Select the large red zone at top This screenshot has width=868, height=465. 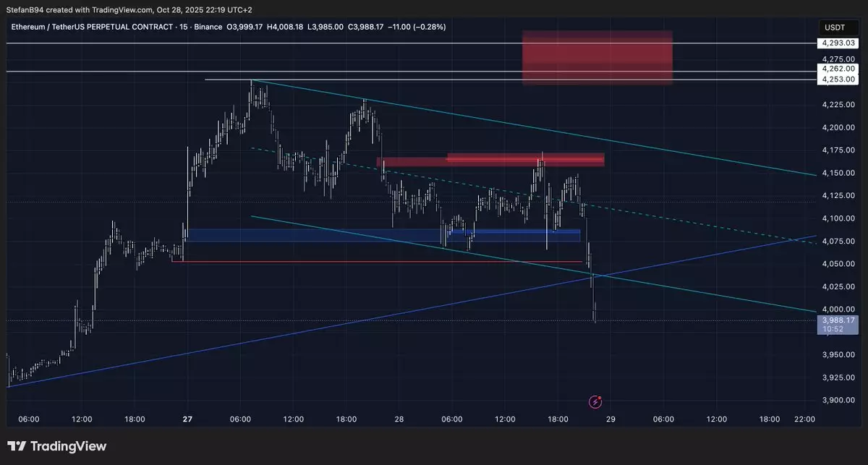597,58
